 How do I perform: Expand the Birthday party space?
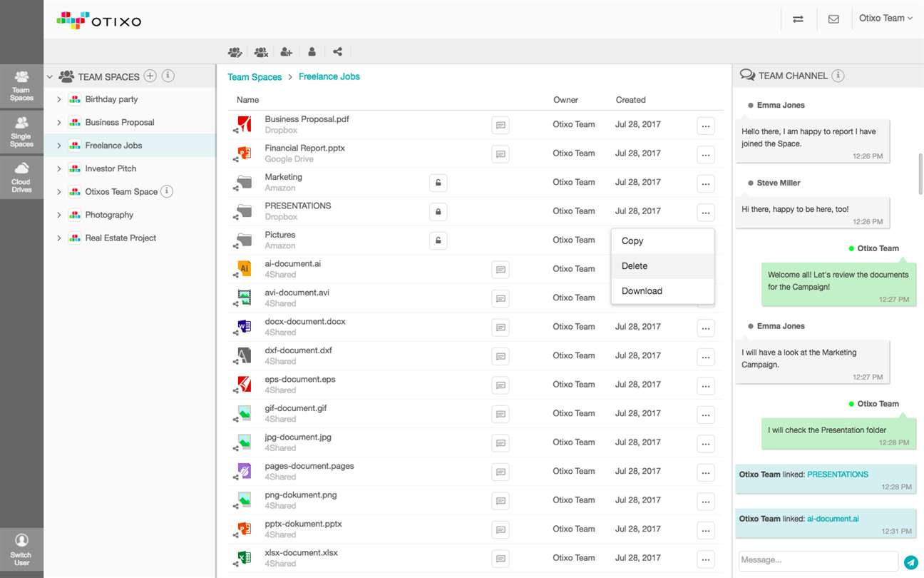tap(59, 99)
